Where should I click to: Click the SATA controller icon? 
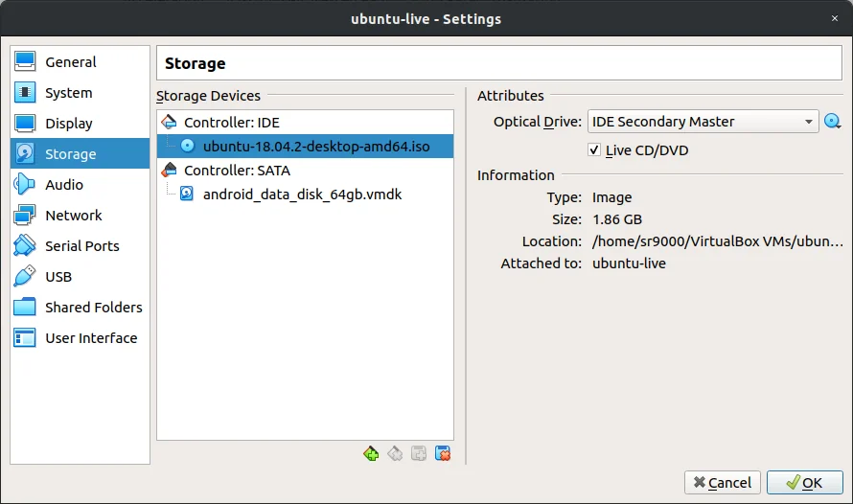click(170, 170)
